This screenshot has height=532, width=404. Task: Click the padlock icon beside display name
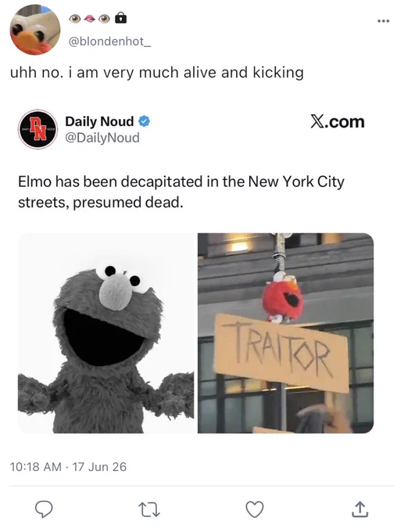[x=120, y=18]
